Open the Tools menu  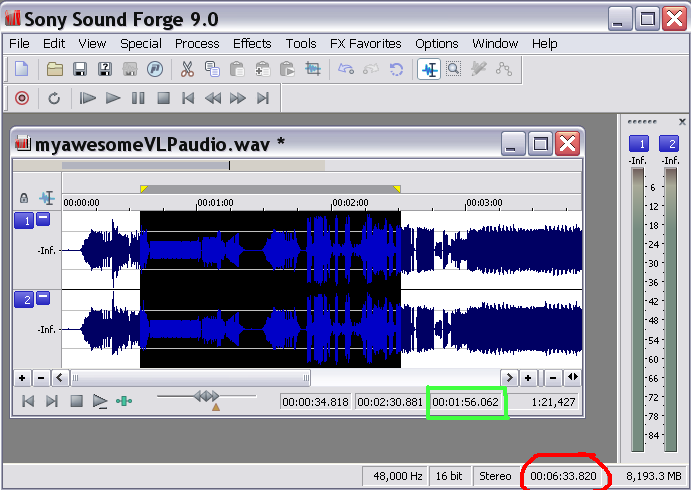[x=301, y=44]
